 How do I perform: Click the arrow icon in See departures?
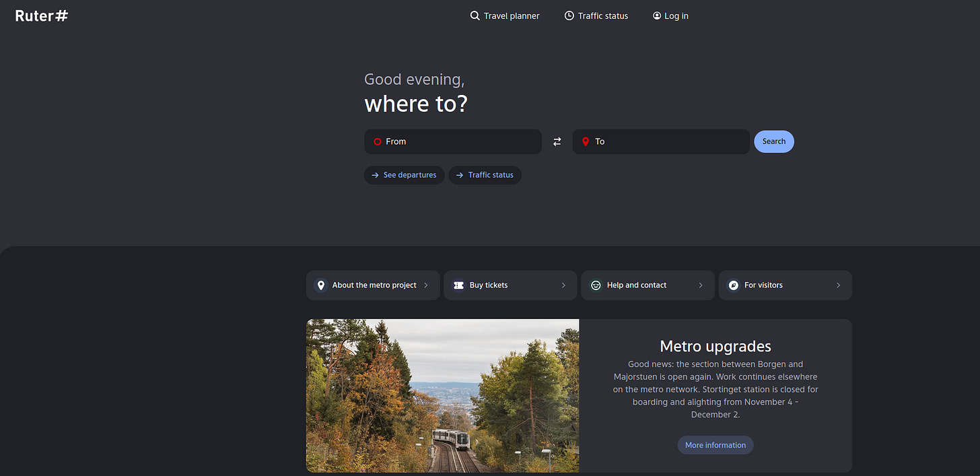click(x=376, y=175)
